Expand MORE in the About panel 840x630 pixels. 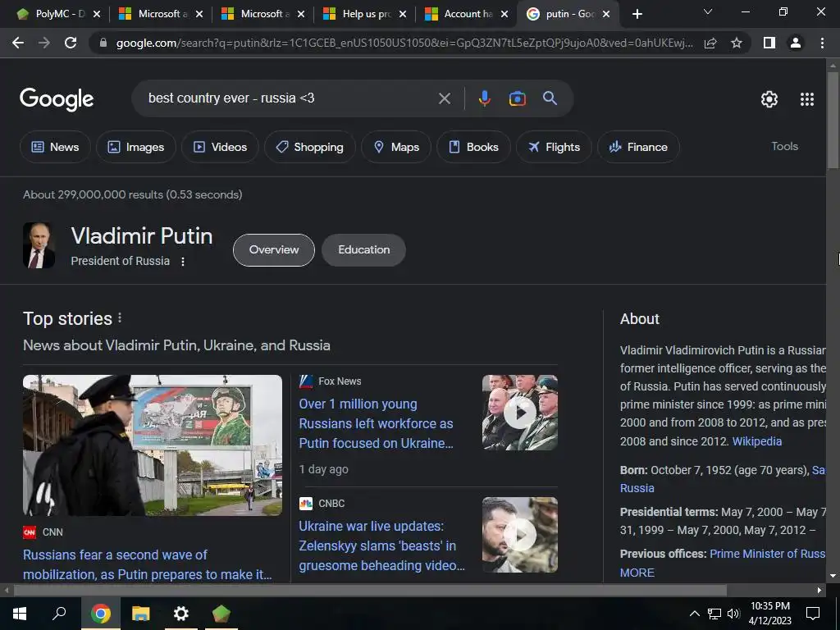(x=637, y=573)
